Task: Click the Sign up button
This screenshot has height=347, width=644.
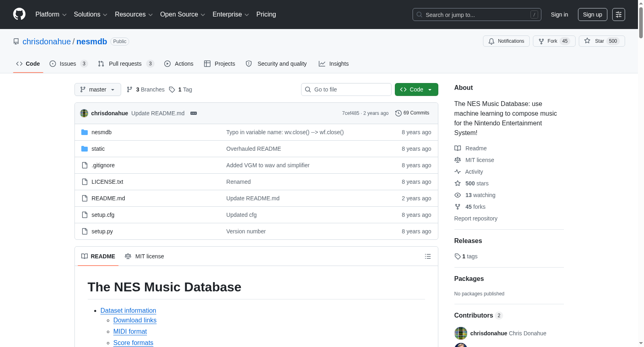Action: [x=592, y=15]
